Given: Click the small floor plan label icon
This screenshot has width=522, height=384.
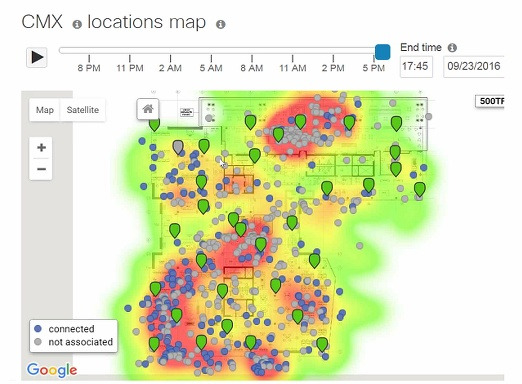Looking at the screenshot, I should (187, 112).
